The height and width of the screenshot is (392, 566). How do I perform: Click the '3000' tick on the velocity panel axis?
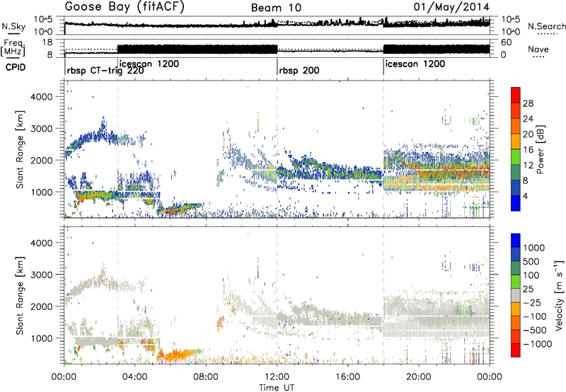(x=41, y=275)
